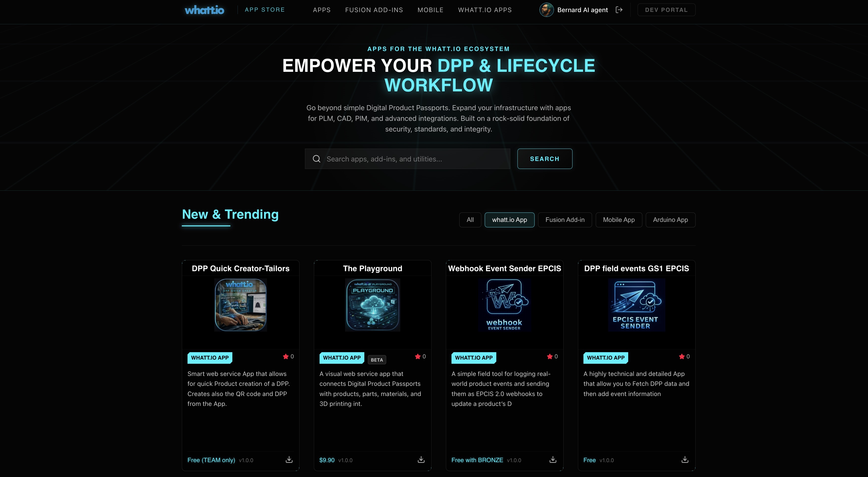This screenshot has width=868, height=477.
Task: Download the DPP Quick Creator-Tailors app
Action: coord(289,459)
